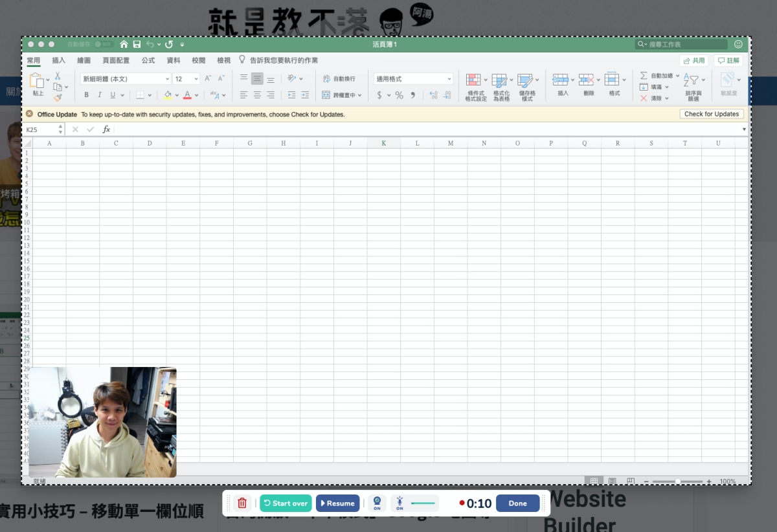This screenshot has width=777, height=532.
Task: Toggle the webcam ON button
Action: [377, 503]
